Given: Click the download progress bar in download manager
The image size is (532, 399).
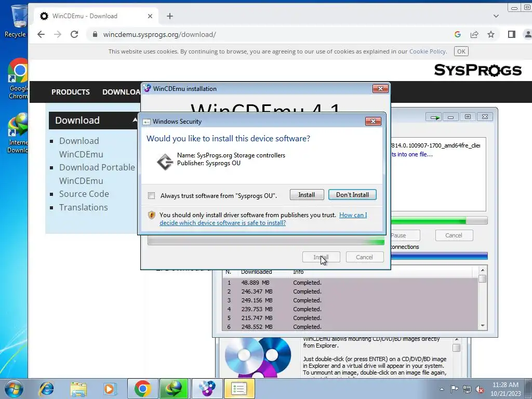Looking at the screenshot, I should [x=439, y=221].
